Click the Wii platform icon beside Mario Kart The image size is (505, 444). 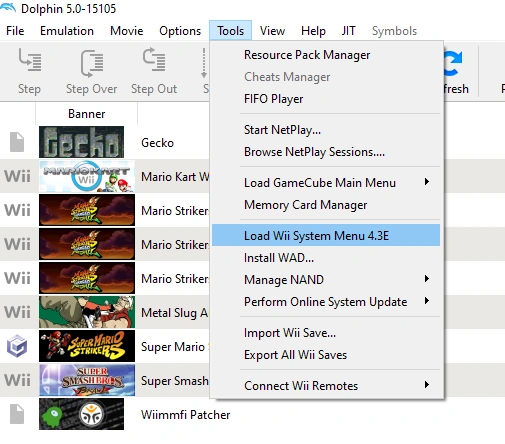pos(17,176)
